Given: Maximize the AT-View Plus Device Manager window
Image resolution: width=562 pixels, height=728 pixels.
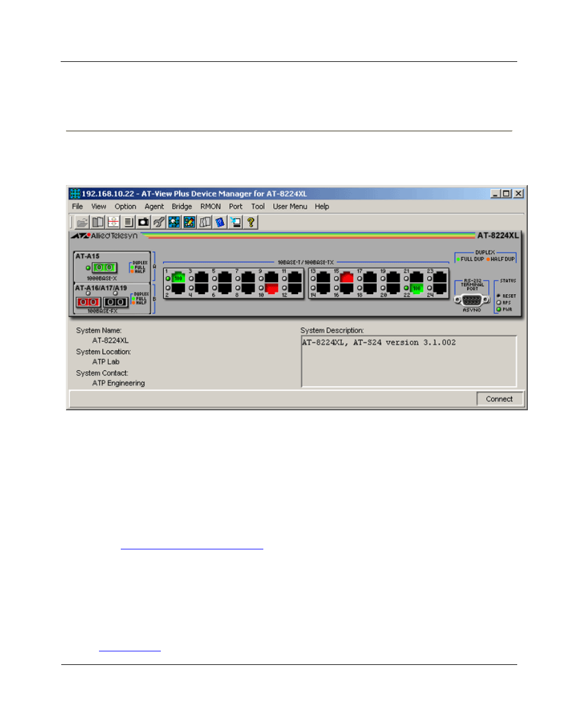Looking at the screenshot, I should tap(506, 193).
